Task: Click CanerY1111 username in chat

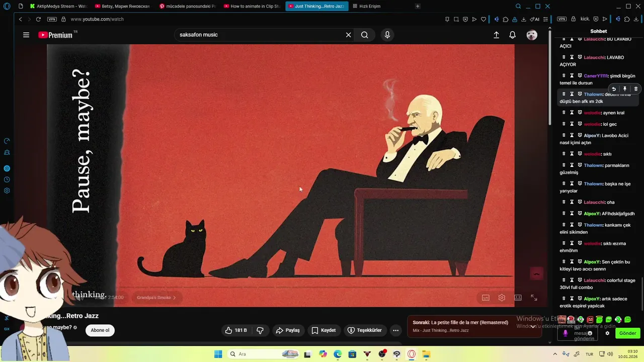Action: tap(596, 76)
